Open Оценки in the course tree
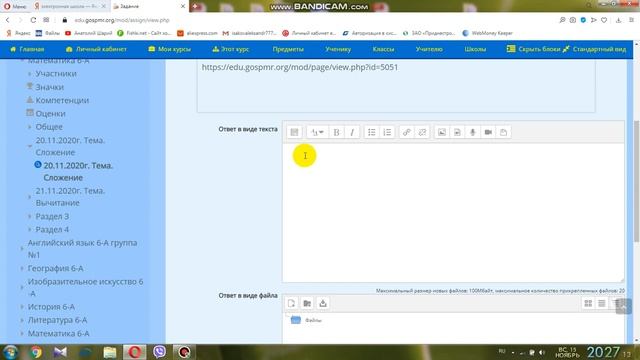 (x=50, y=113)
